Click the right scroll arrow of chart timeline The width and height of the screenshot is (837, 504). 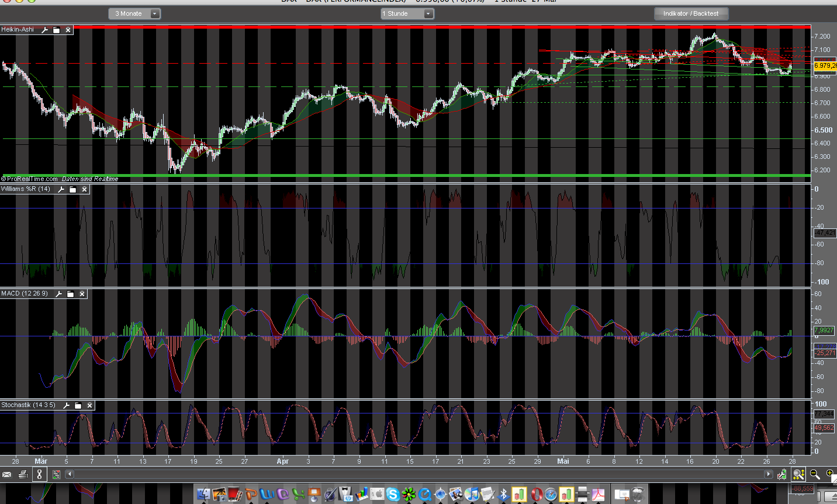[x=769, y=474]
